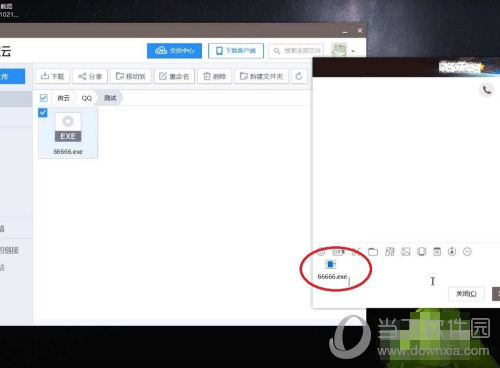Toggle the select-all checkbox in breadcrumb bar

coord(44,98)
